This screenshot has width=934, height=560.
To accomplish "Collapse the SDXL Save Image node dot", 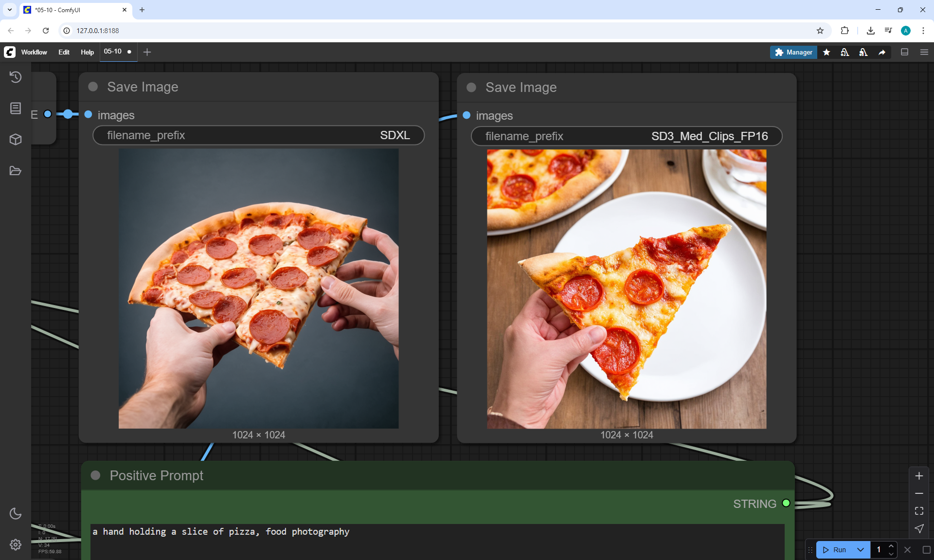I will coord(93,87).
